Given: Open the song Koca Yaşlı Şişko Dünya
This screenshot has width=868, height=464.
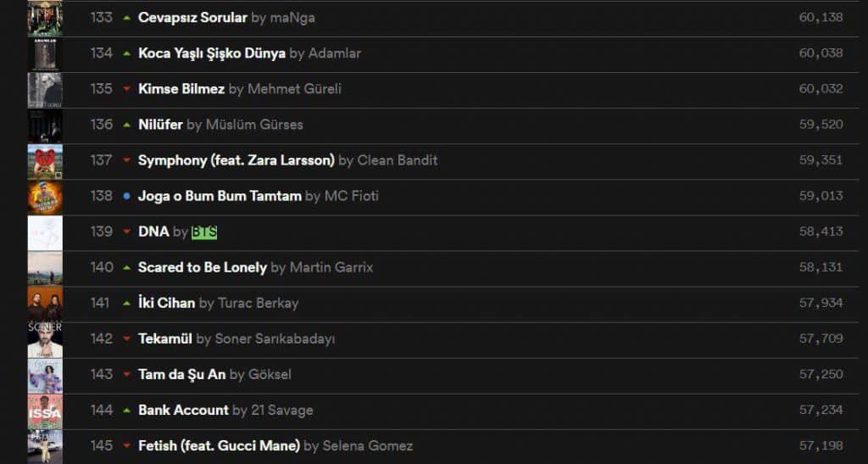Looking at the screenshot, I should pyautogui.click(x=212, y=53).
